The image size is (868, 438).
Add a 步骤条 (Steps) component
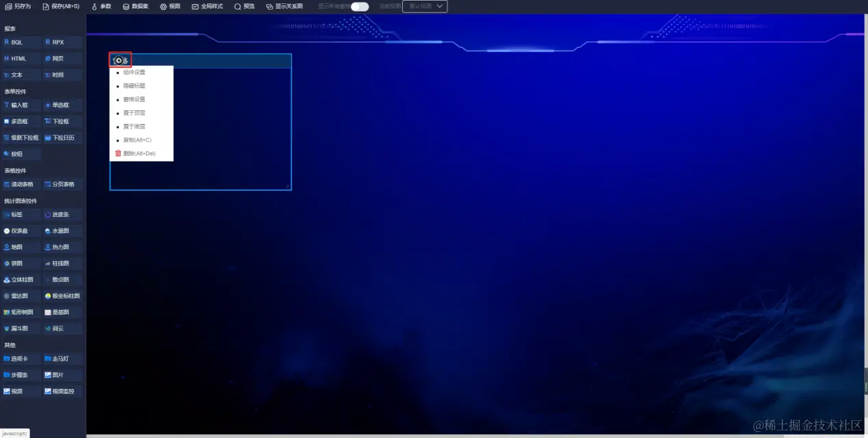(21, 375)
